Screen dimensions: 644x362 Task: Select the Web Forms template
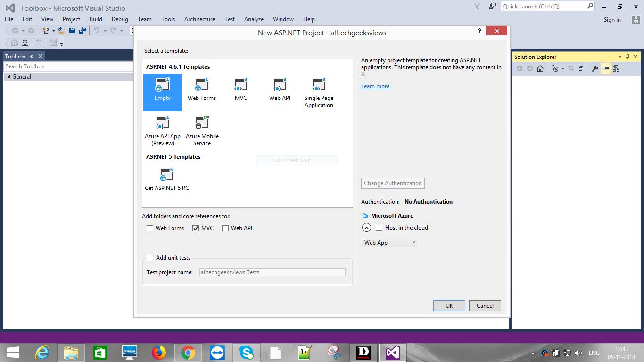click(202, 90)
